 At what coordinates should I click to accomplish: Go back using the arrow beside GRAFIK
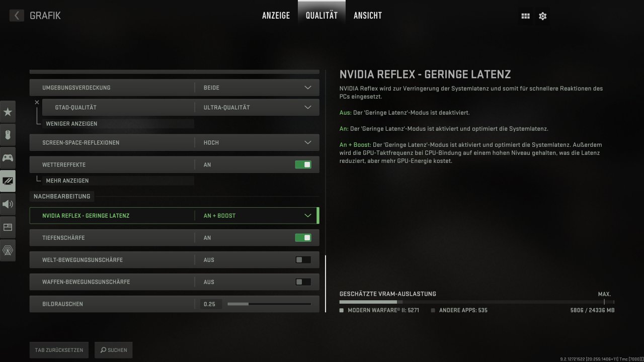point(17,16)
